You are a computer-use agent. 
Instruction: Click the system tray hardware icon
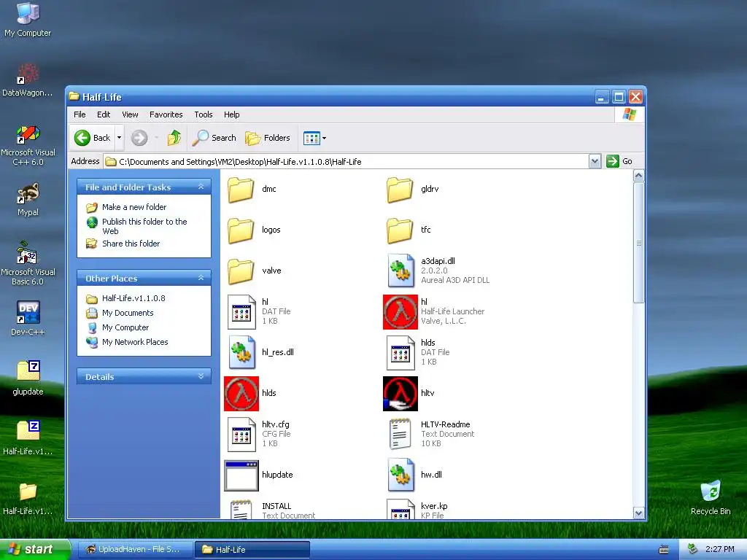[x=693, y=549]
